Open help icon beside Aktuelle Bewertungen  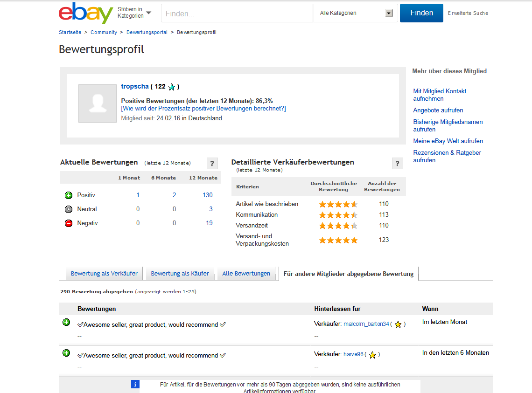212,164
